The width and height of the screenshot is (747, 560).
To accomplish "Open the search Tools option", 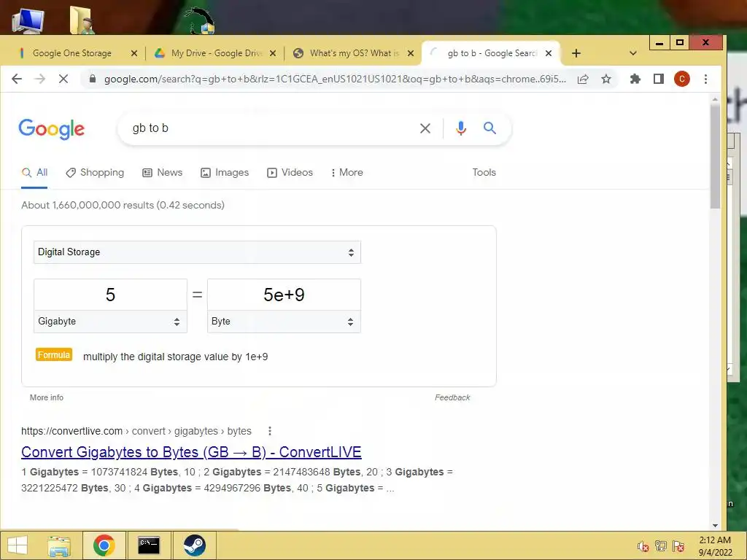I will pyautogui.click(x=484, y=172).
